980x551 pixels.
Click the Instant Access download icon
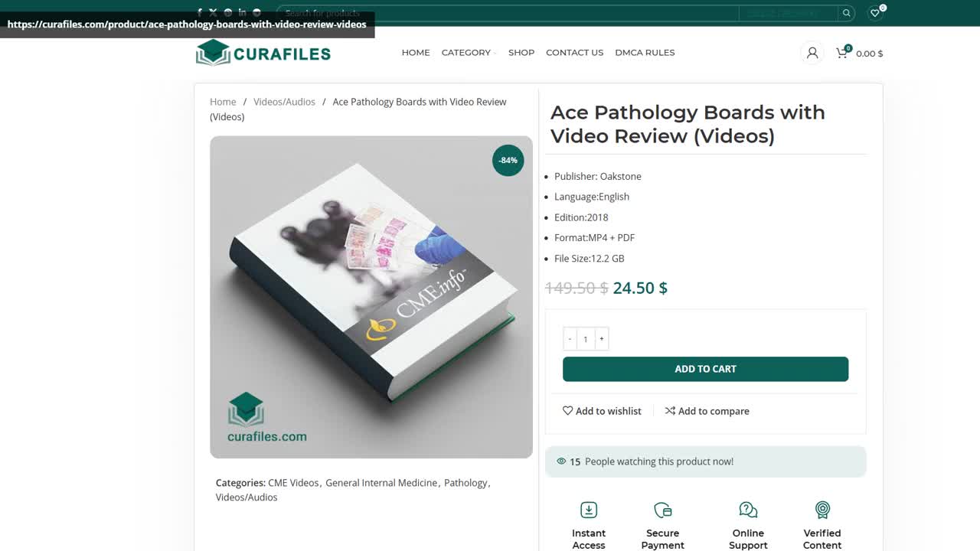point(589,510)
